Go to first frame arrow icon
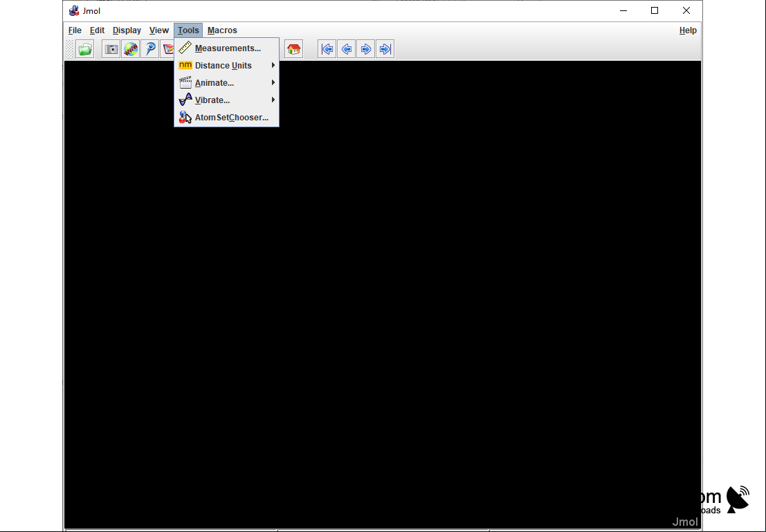766x532 pixels. coord(327,49)
